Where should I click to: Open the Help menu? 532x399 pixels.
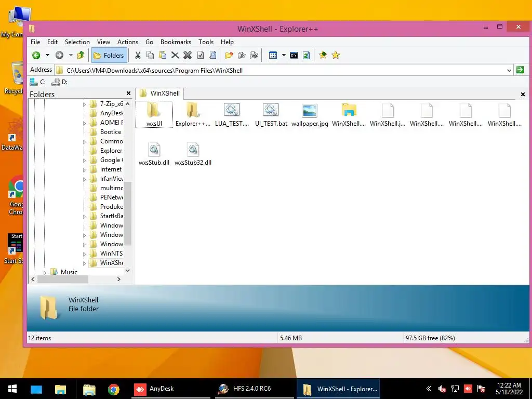227,42
